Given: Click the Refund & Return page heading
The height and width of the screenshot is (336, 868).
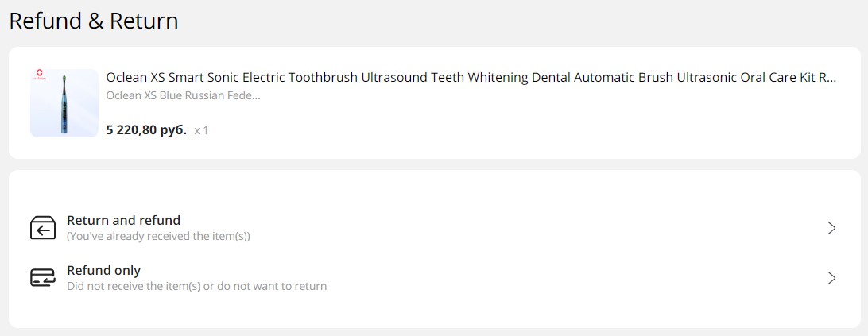Looking at the screenshot, I should click(x=94, y=21).
